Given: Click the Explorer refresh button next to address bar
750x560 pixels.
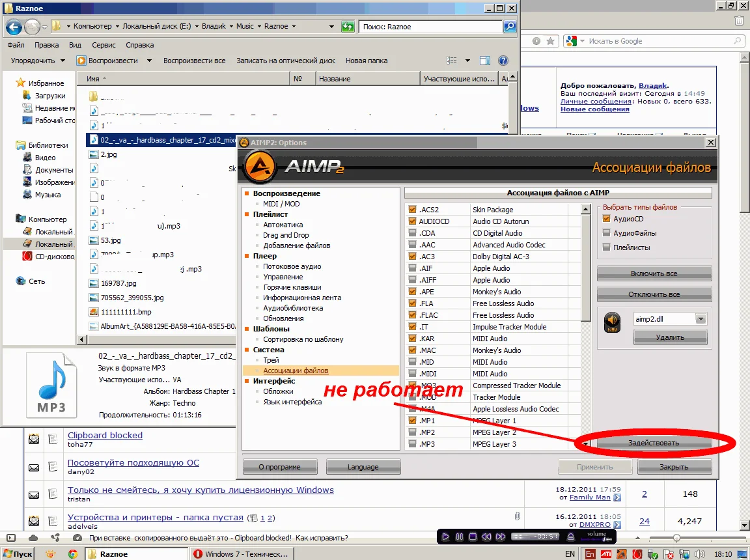Looking at the screenshot, I should [x=348, y=27].
